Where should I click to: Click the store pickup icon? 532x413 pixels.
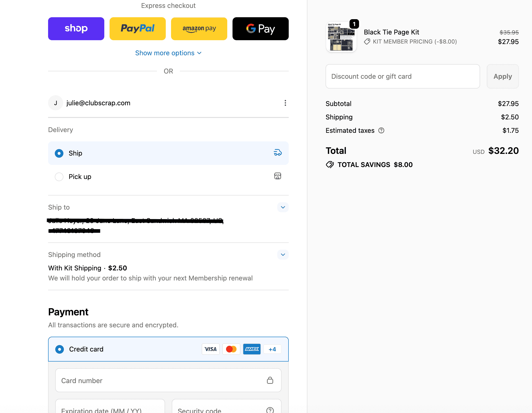click(277, 176)
